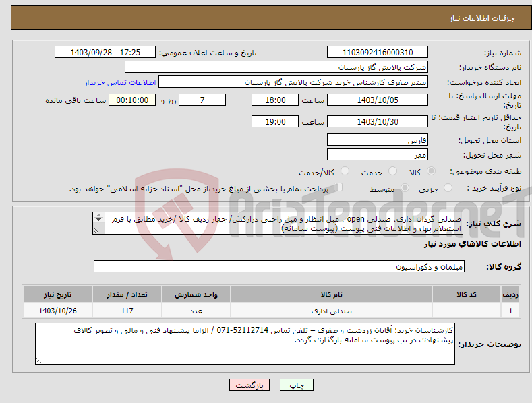Click buyer organization field شرکت پالایش گاز پارسیان
532x403 pixels.
click(276, 67)
